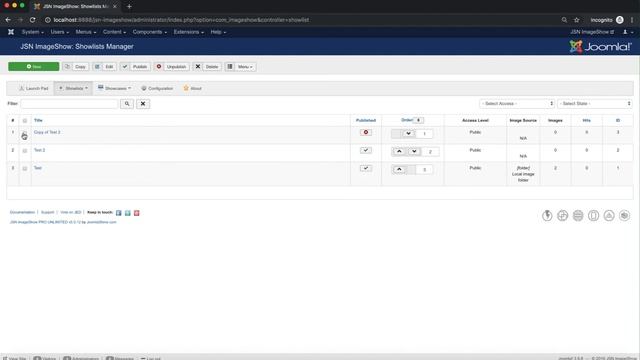Open the Content menu
The height and width of the screenshot is (360, 640).
click(x=114, y=32)
